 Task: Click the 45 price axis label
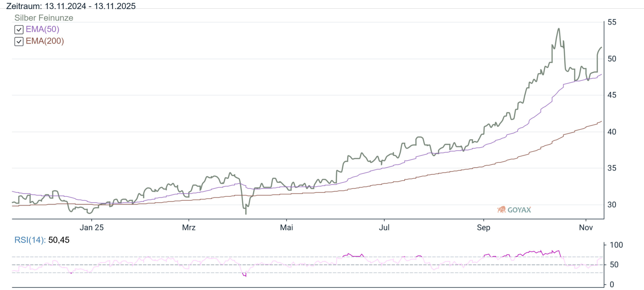pos(612,95)
